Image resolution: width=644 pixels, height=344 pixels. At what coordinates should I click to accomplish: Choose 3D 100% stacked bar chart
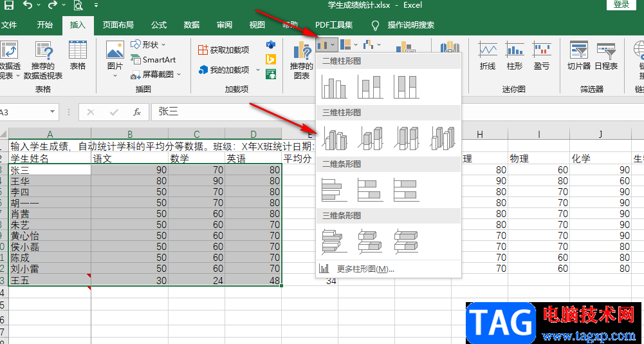pos(406,241)
